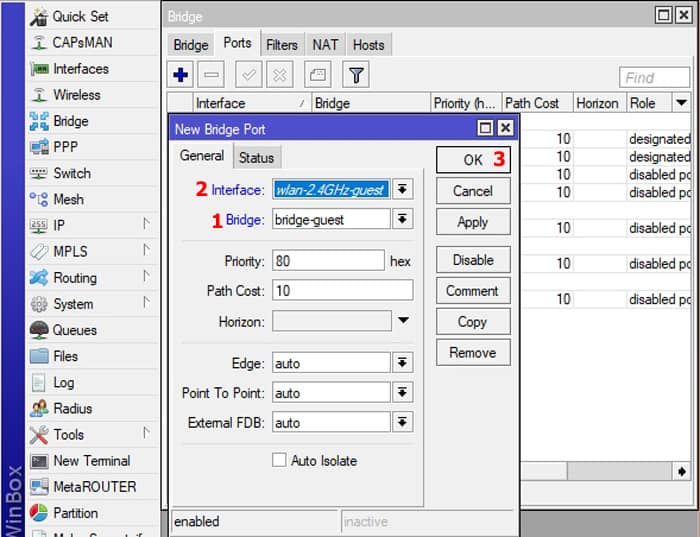
Task: Click the enable checkmark toolbar icon
Action: 249,75
